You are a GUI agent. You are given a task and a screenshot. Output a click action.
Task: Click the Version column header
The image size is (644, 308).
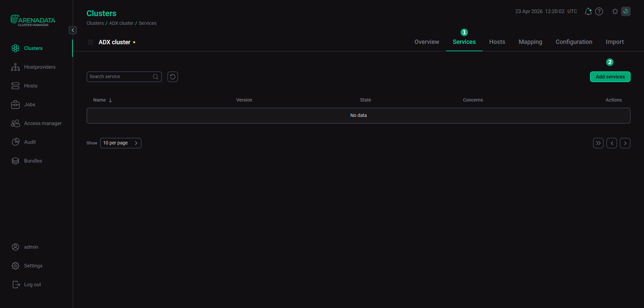pos(244,100)
